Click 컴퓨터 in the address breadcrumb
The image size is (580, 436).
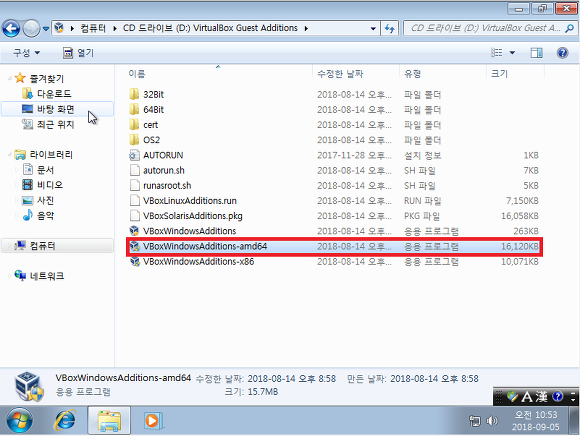(x=93, y=28)
